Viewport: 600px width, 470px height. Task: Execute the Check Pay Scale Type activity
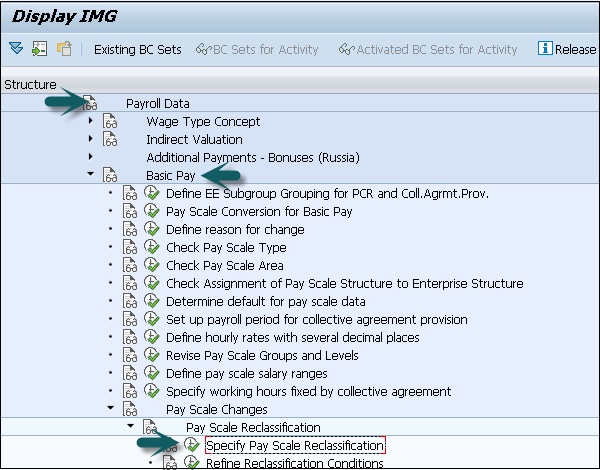pyautogui.click(x=151, y=248)
